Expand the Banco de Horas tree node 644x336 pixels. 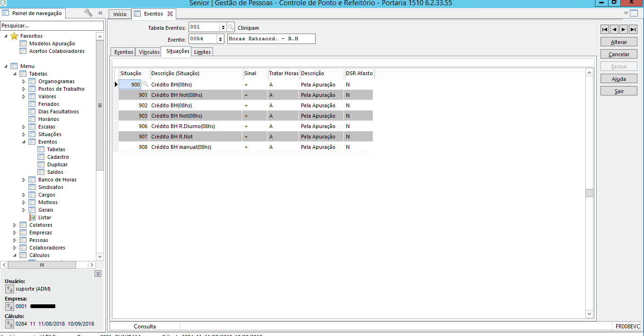24,180
